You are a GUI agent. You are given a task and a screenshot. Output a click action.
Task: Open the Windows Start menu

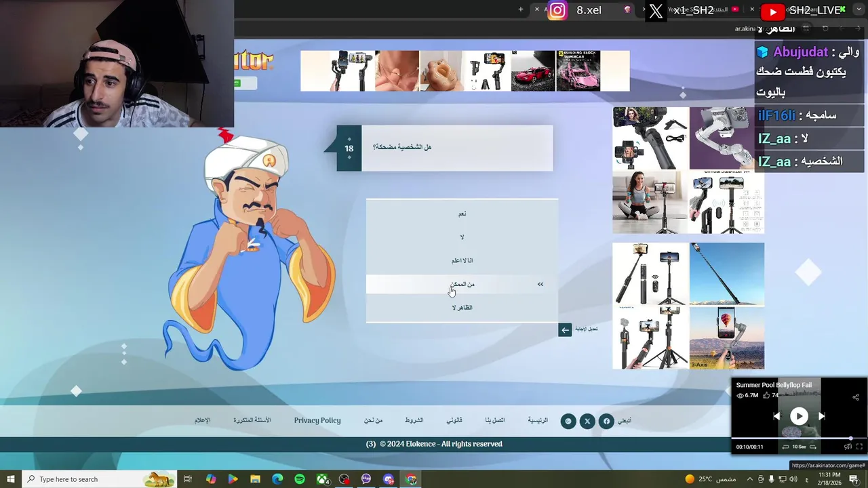(x=10, y=479)
